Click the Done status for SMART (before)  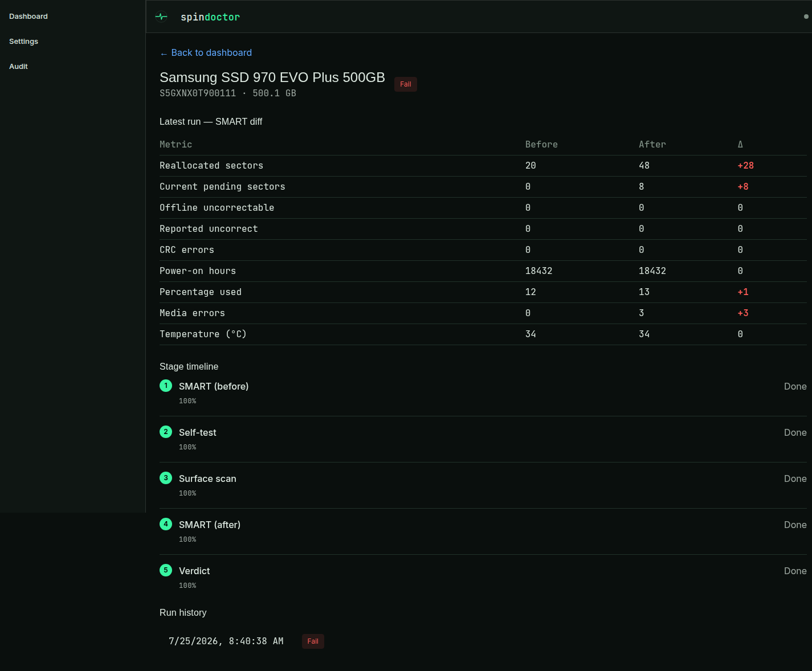point(795,387)
